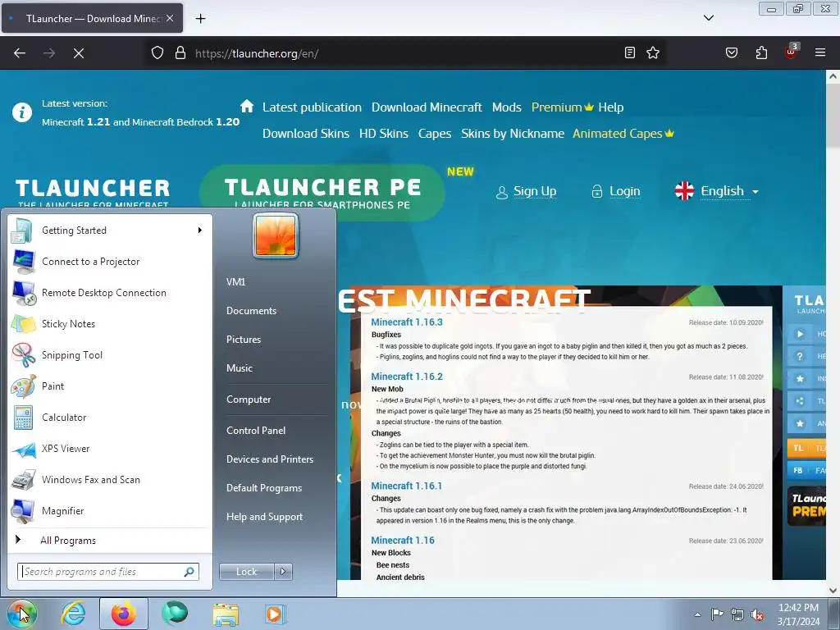Switch to Firefox in the taskbar

[x=124, y=614]
